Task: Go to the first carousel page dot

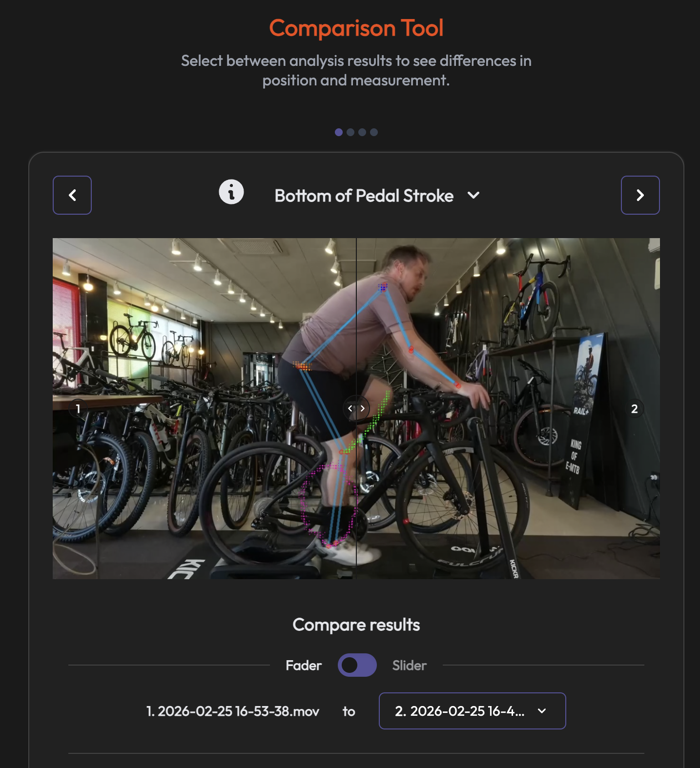Action: [339, 132]
